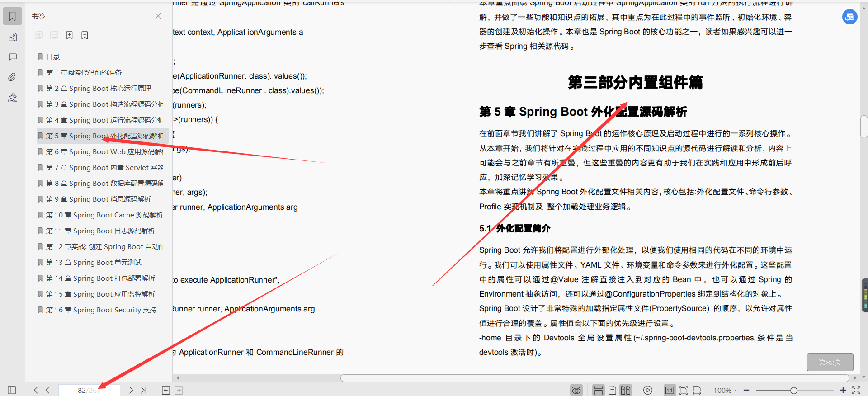Image resolution: width=868 pixels, height=396 pixels.
Task: Open bookmark 第 15 章 应用监控解析
Action: pos(96,294)
